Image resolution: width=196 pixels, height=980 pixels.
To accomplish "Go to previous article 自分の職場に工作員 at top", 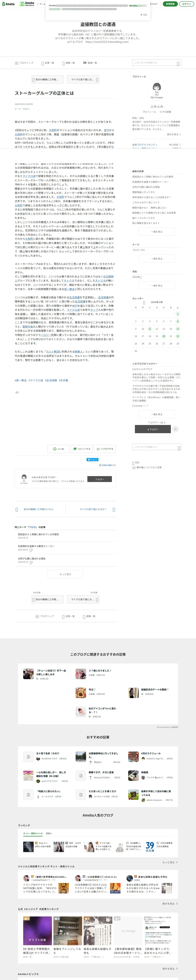I will tap(48, 80).
